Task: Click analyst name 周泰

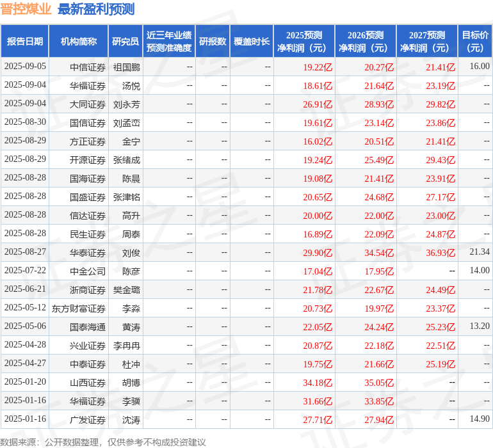Action: pyautogui.click(x=131, y=234)
